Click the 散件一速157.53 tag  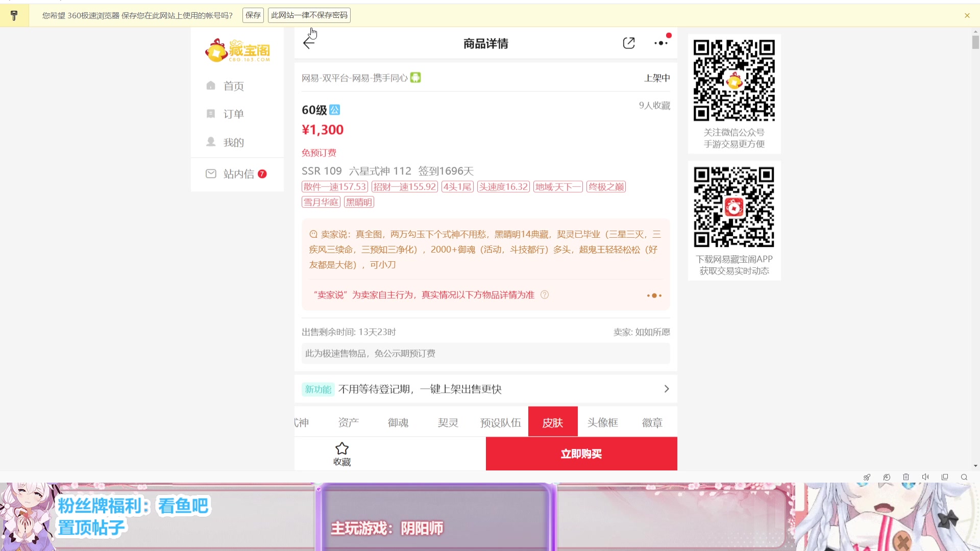coord(335,187)
